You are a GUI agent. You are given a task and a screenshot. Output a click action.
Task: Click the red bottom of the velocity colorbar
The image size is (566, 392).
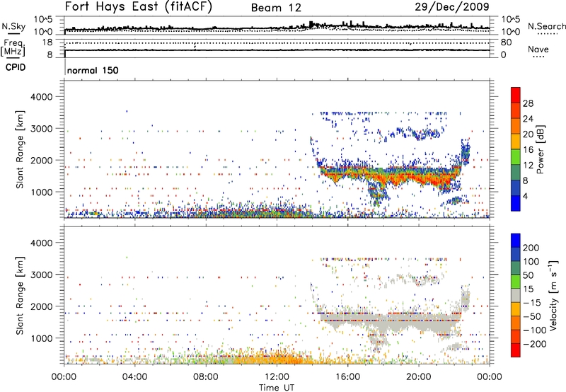[516, 350]
